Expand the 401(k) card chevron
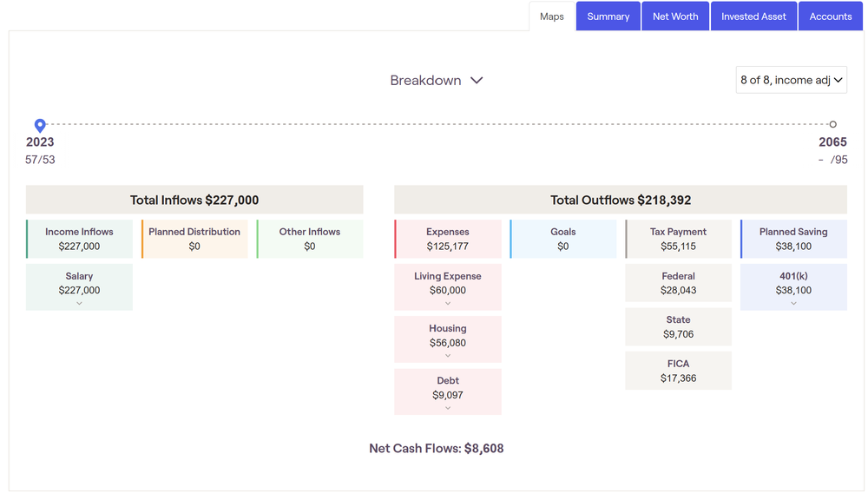The height and width of the screenshot is (500, 868). coord(793,304)
